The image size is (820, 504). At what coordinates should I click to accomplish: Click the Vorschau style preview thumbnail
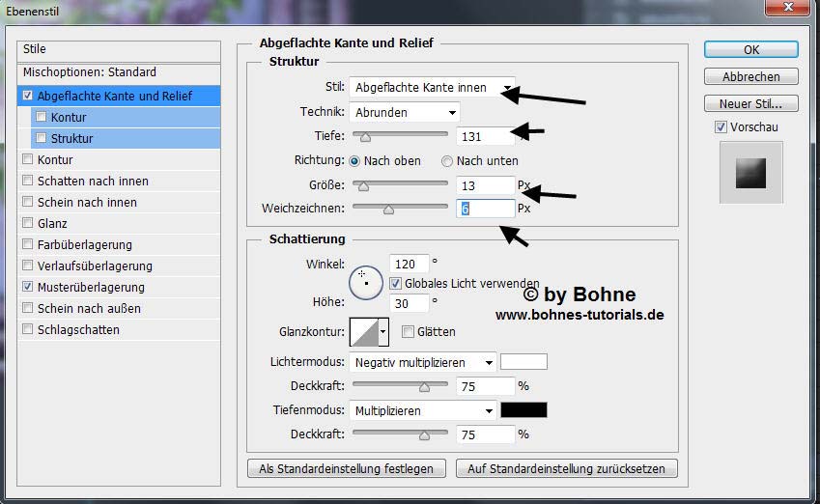click(x=750, y=173)
